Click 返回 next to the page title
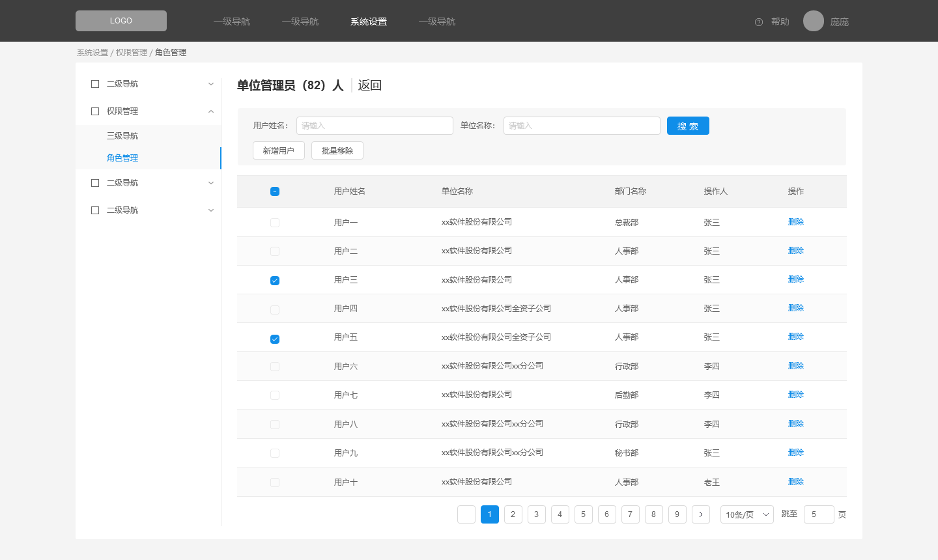938x560 pixels. 370,85
